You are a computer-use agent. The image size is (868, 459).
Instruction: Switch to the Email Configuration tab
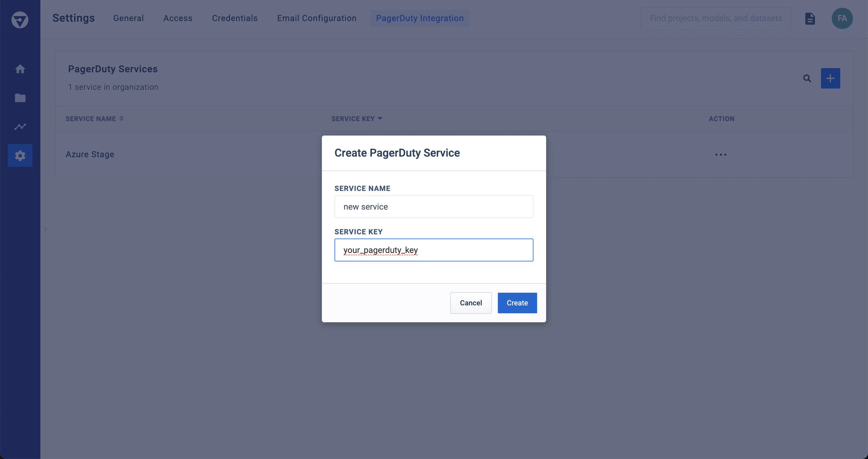coord(317,18)
